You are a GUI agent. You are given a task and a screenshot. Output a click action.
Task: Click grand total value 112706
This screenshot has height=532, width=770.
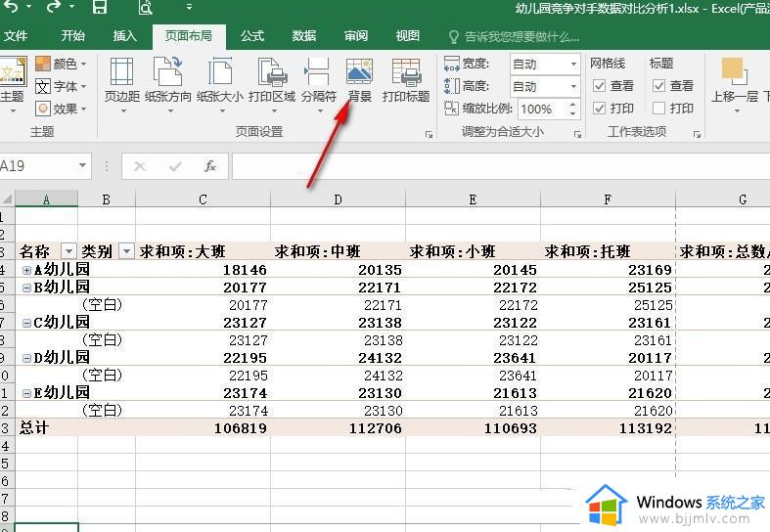[x=376, y=428]
